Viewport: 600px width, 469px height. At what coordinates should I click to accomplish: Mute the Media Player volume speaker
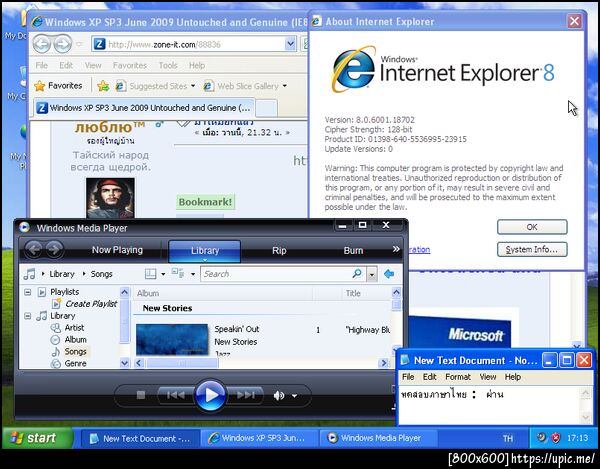[279, 396]
